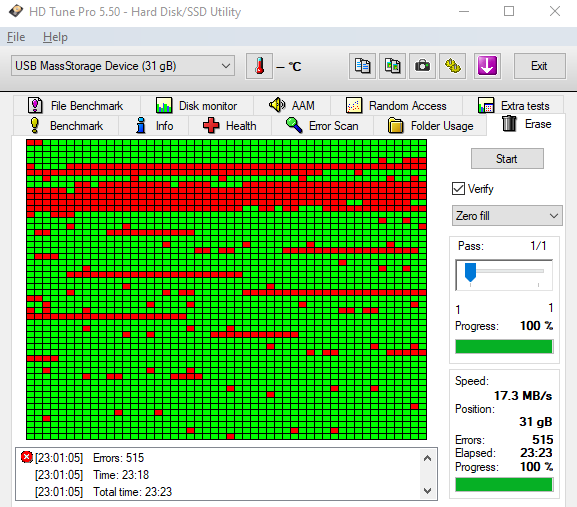
Task: Minimize the HD Tune Pro window
Action: point(464,11)
